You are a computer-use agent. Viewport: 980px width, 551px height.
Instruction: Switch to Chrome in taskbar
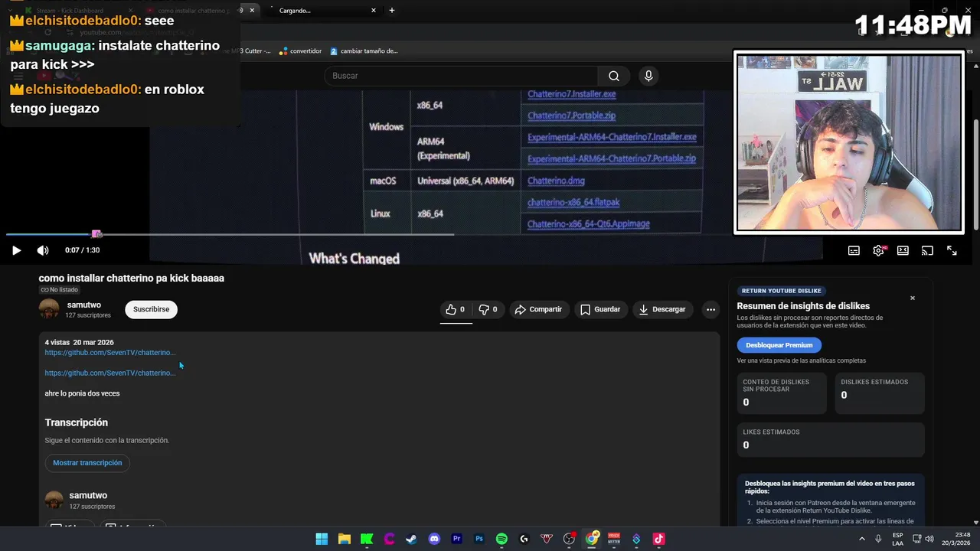tap(592, 539)
